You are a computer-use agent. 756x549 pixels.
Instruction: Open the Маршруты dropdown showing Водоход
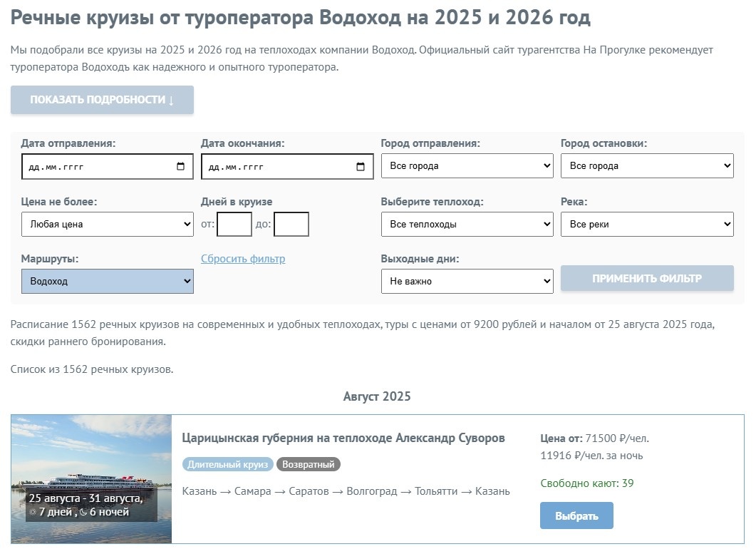107,280
